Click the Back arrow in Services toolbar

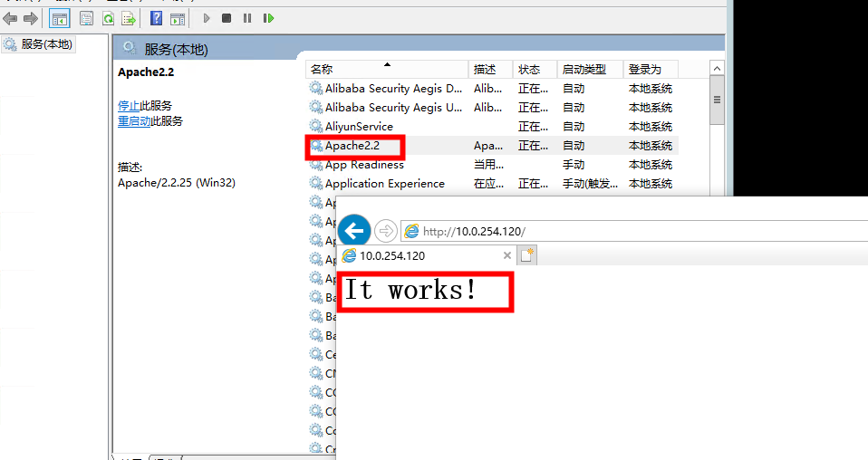(10, 19)
